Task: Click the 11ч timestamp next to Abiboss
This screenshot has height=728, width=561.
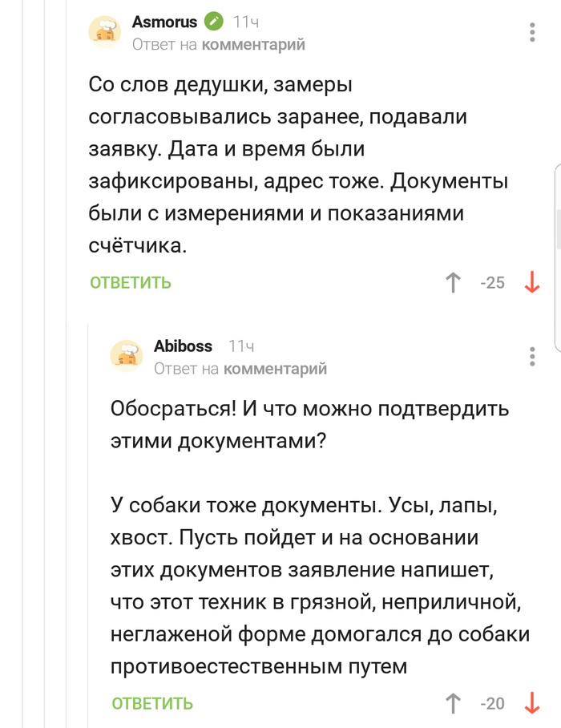Action: pyautogui.click(x=241, y=346)
